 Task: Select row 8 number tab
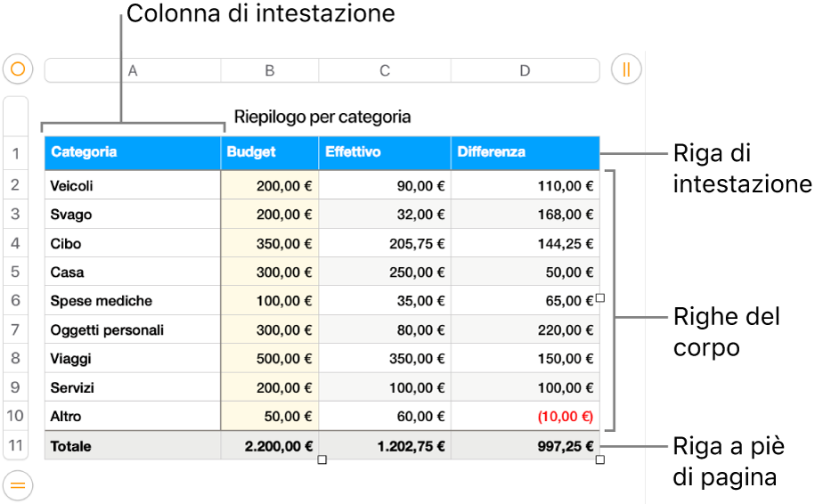[16, 358]
